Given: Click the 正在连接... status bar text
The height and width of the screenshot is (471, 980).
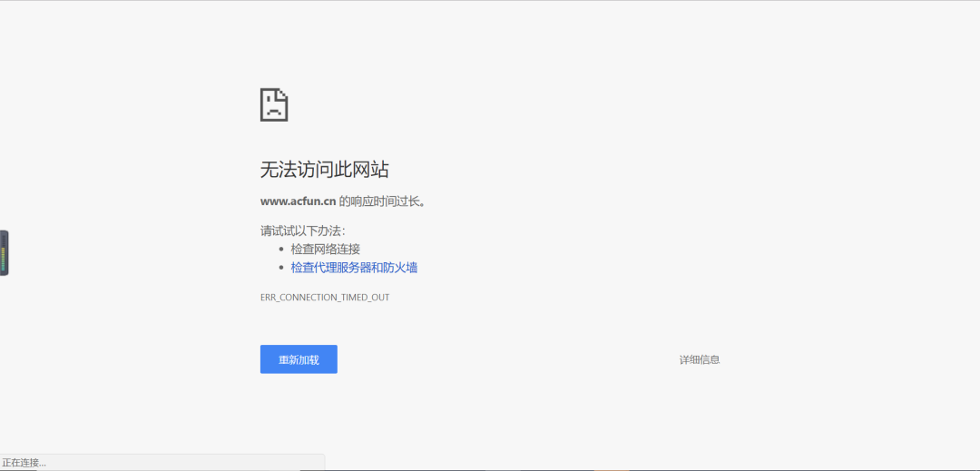Looking at the screenshot, I should pos(24,463).
